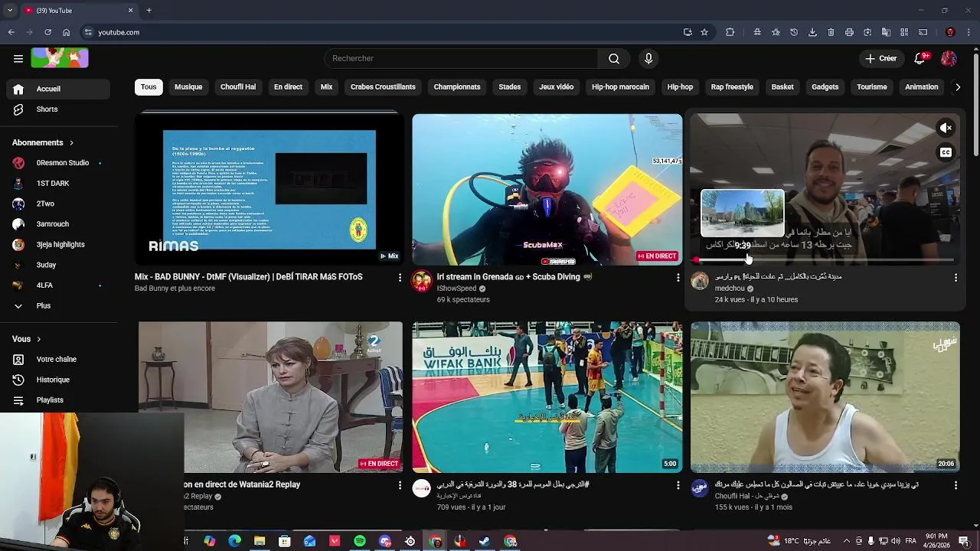Viewport: 980px width, 551px height.
Task: Select the Rap freestyle filter chip
Action: (x=732, y=87)
